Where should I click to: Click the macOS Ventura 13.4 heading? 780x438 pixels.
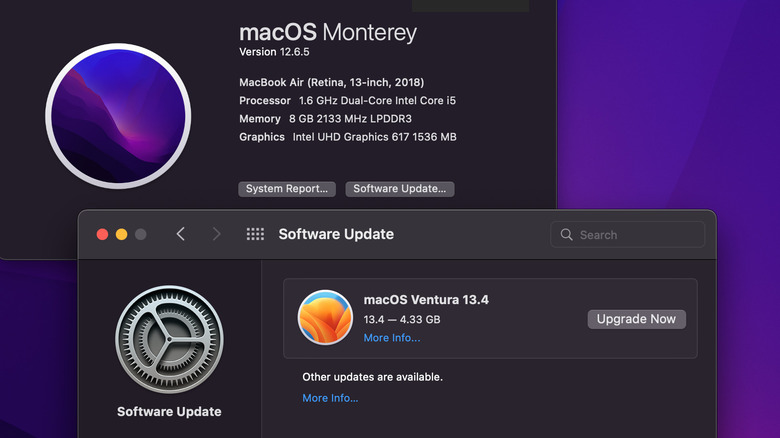tap(426, 299)
